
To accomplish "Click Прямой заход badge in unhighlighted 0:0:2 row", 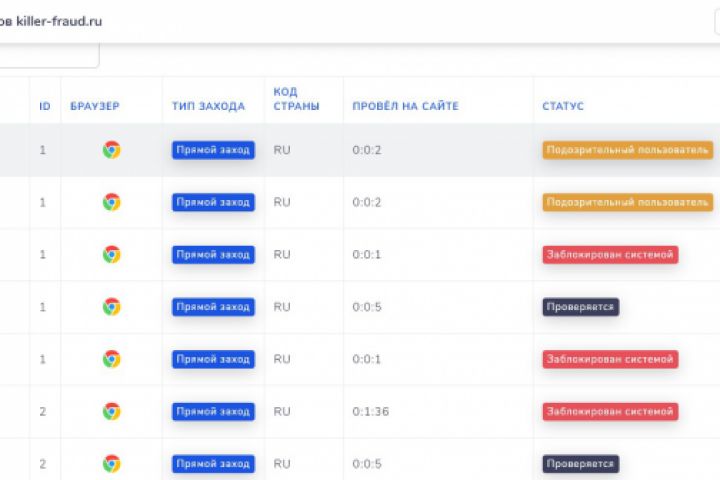I will (213, 202).
